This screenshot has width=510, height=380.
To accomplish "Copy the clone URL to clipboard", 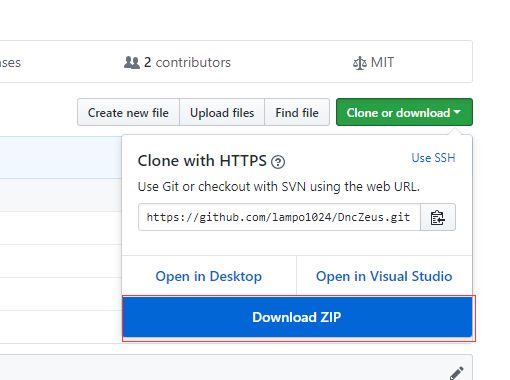I will 438,217.
